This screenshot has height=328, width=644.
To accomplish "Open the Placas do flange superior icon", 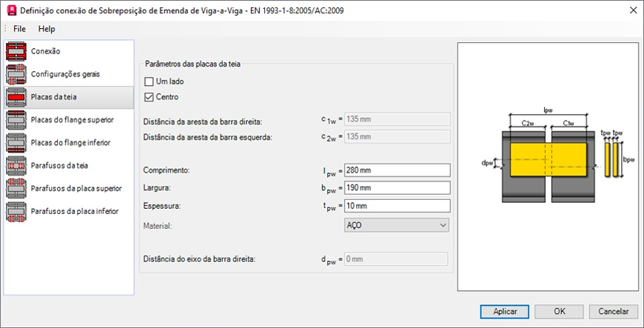I will coord(16,120).
